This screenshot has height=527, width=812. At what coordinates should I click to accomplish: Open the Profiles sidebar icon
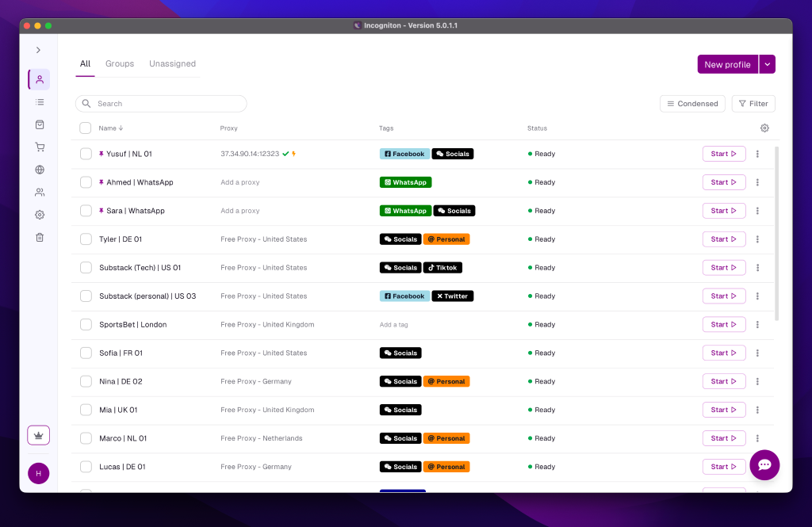40,80
